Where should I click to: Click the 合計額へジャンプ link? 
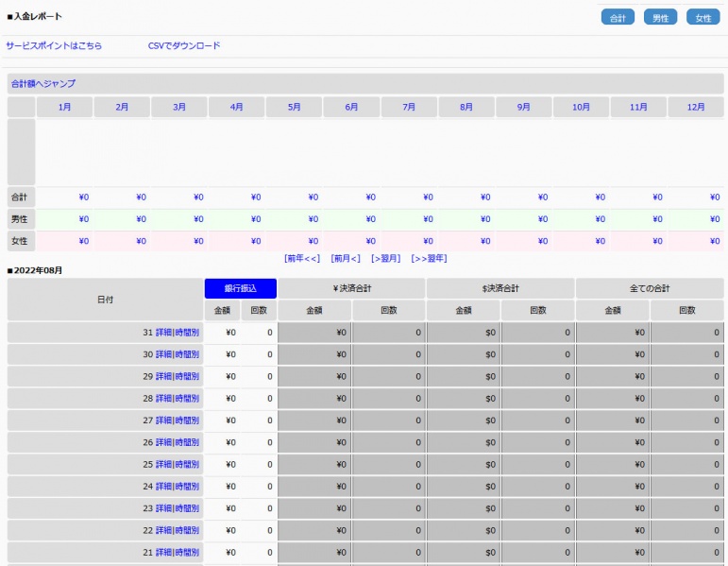click(x=43, y=84)
